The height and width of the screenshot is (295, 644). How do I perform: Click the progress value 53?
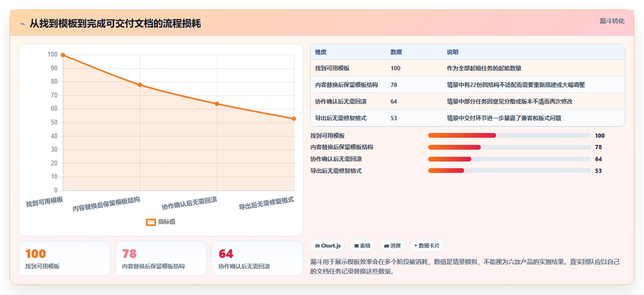coord(598,171)
